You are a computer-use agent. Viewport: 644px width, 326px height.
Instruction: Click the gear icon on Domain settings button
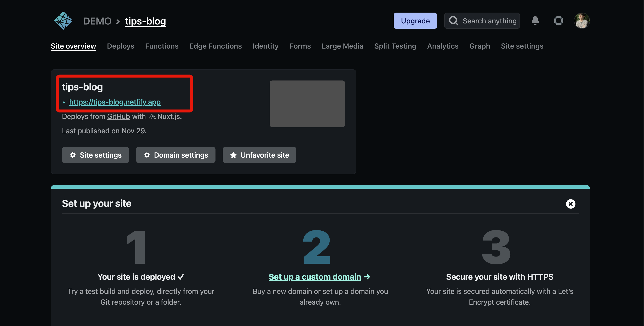coord(147,155)
